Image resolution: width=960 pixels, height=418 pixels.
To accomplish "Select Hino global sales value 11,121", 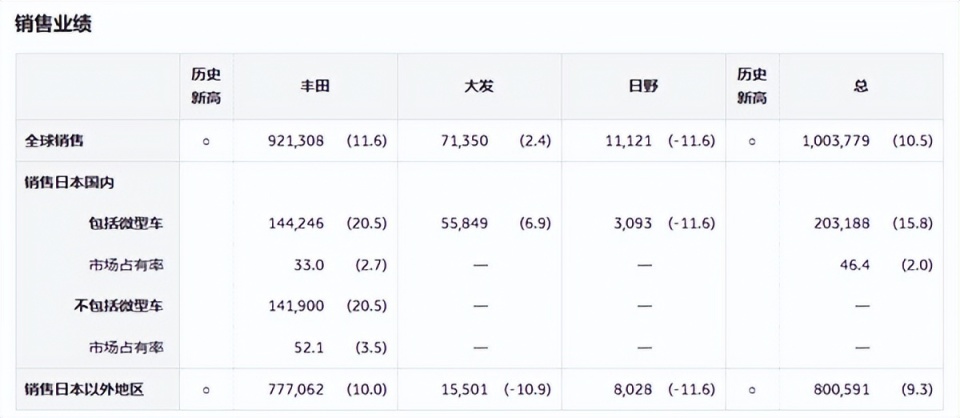I will pyautogui.click(x=629, y=141).
